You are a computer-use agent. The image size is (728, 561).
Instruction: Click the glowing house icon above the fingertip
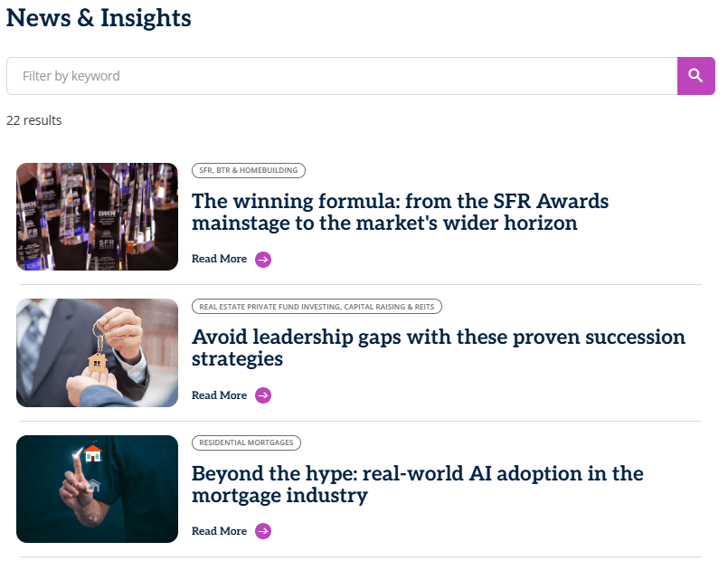pos(92,452)
